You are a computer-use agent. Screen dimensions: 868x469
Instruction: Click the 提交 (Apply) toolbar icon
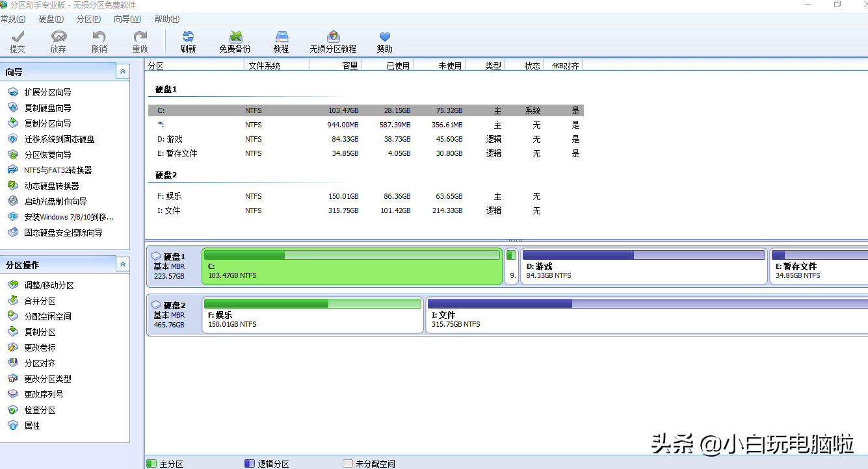tap(18, 42)
